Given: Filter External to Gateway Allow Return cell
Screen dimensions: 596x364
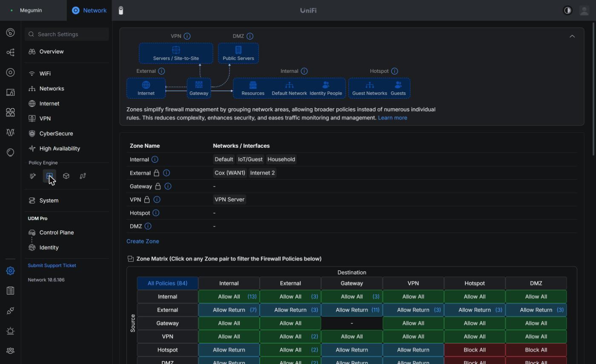Looking at the screenshot, I should coord(352,310).
